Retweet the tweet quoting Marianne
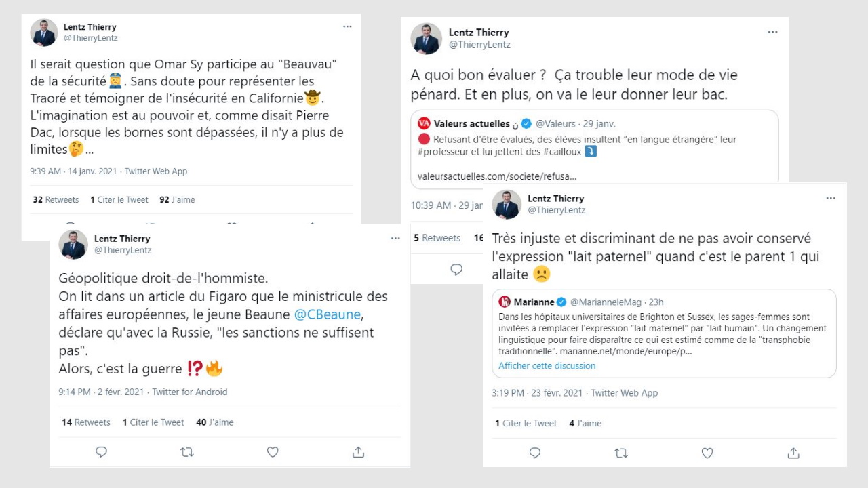Screen dimensions: 868x488 [x=620, y=453]
